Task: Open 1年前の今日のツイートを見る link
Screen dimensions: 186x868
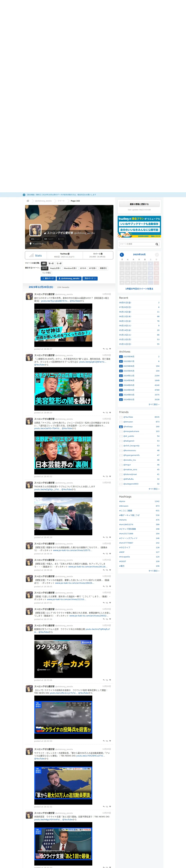Action: tap(139, 289)
